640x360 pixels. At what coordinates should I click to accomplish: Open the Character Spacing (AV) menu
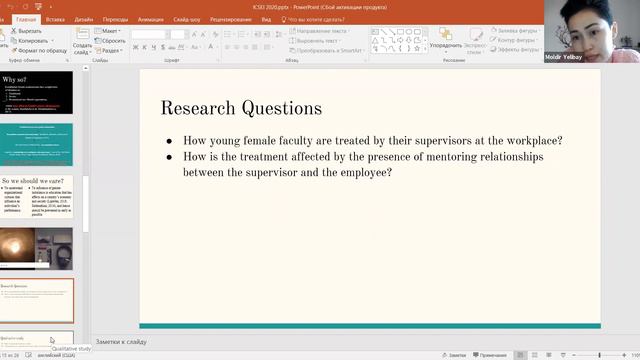coord(182,47)
